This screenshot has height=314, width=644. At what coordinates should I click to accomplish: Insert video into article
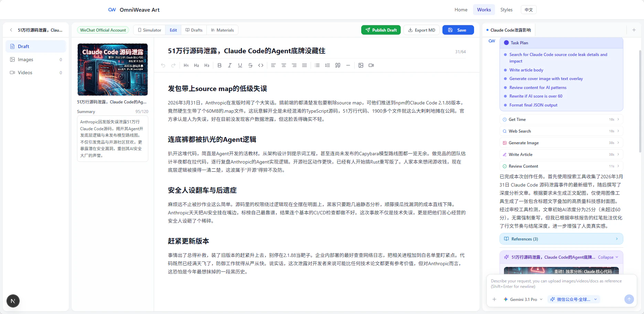371,65
